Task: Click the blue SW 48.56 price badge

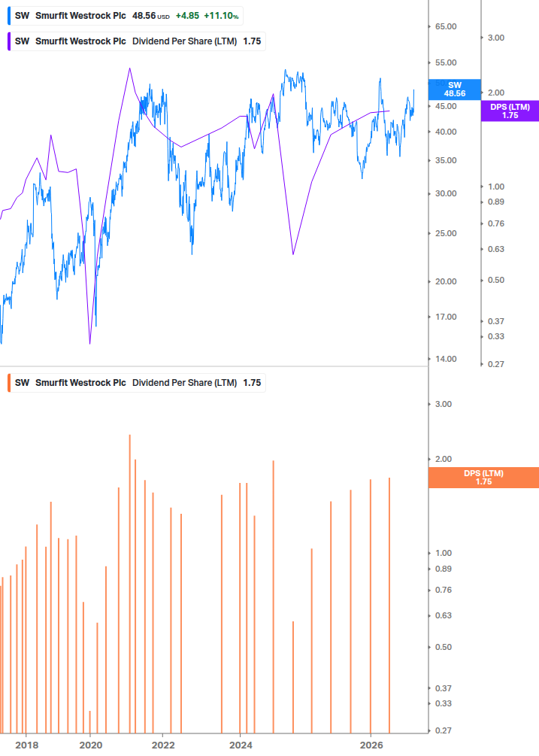Action: (454, 90)
